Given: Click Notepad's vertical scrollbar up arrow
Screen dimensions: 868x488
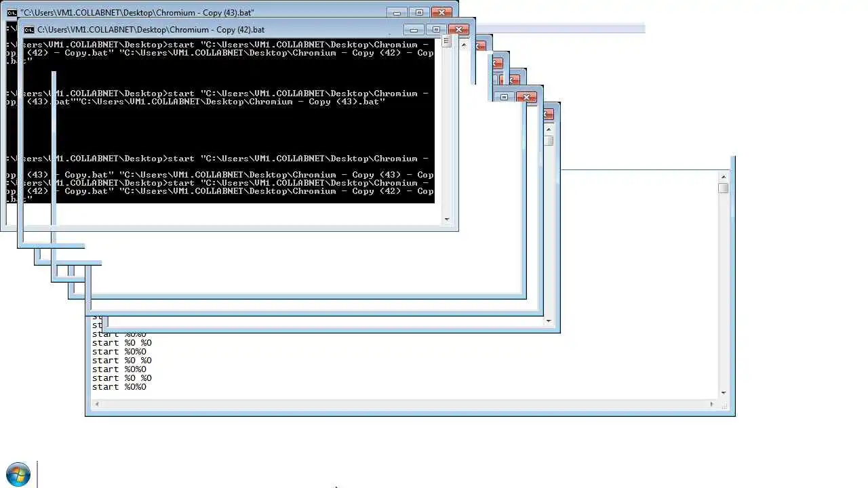Looking at the screenshot, I should 724,177.
